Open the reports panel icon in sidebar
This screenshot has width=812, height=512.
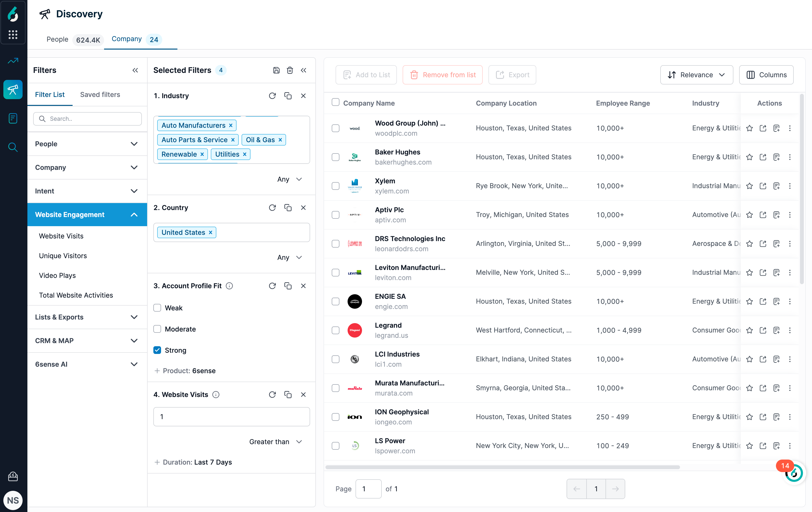13,118
